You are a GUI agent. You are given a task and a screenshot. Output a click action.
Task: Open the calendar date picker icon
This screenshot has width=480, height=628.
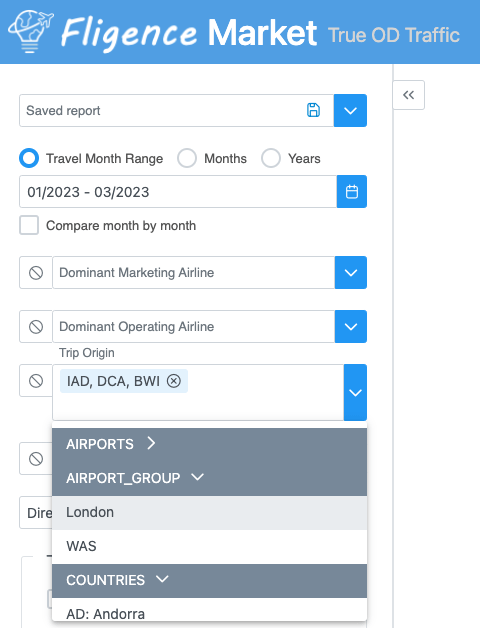tap(352, 191)
